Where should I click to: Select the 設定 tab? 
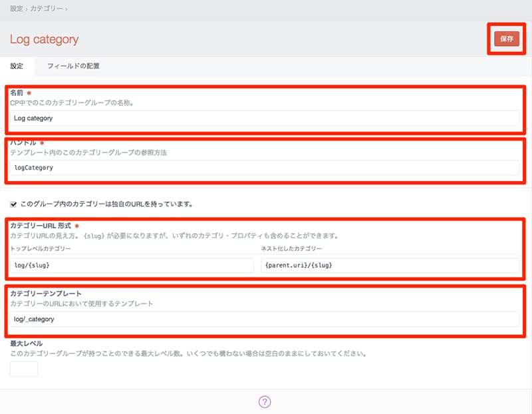pyautogui.click(x=17, y=66)
